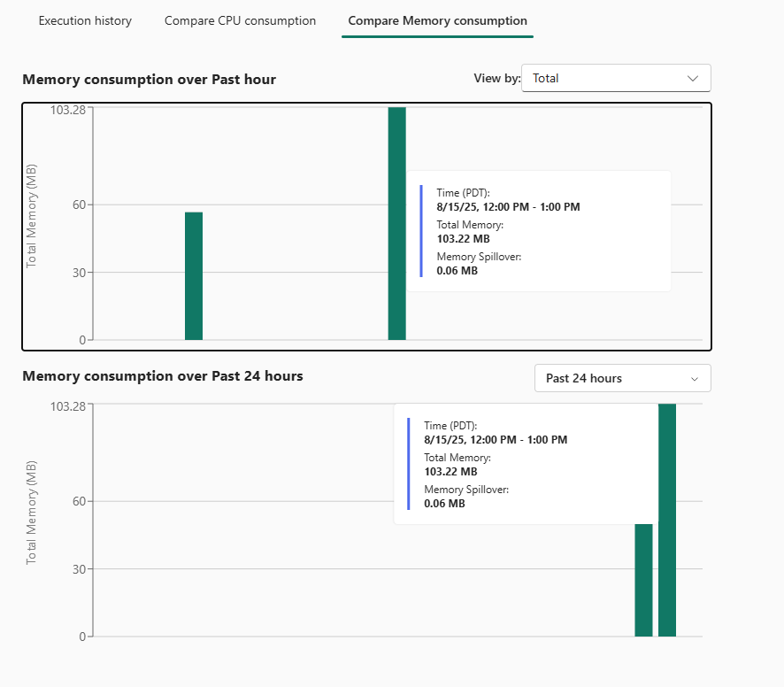
Task: Switch to the Execution history tab
Action: pyautogui.click(x=85, y=20)
